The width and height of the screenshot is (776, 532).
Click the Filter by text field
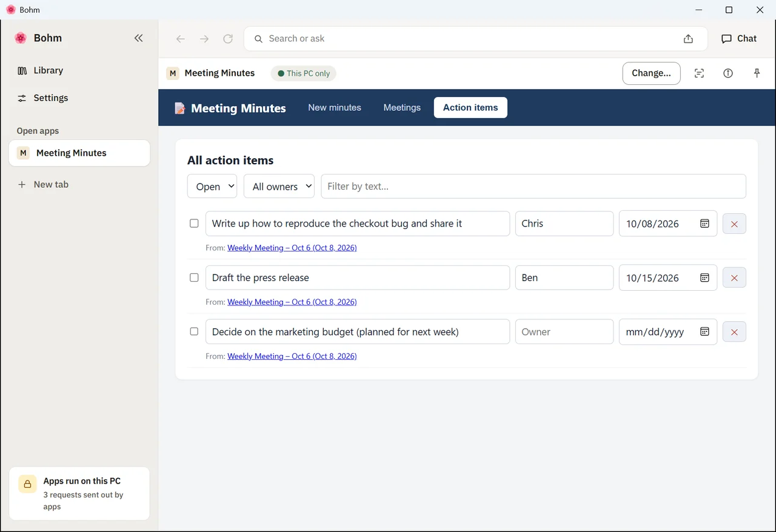(533, 187)
